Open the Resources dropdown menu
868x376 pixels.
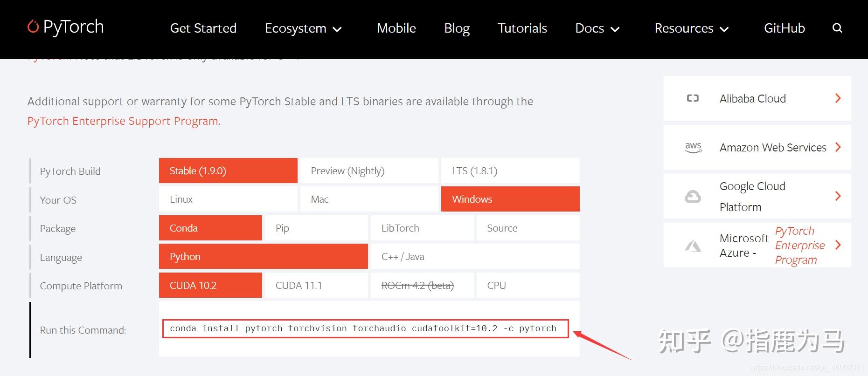tap(691, 28)
